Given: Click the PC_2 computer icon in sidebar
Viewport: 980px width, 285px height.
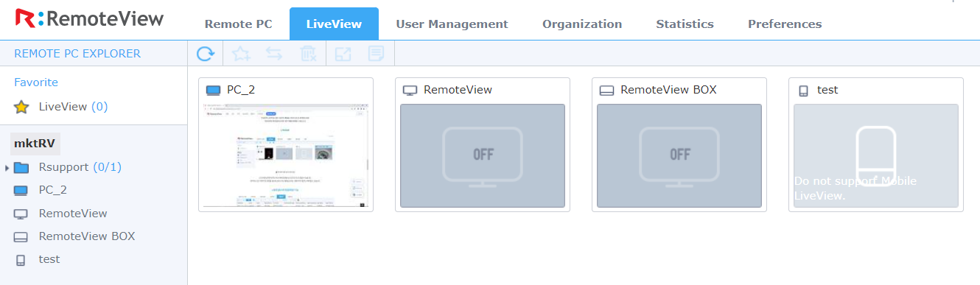Looking at the screenshot, I should [21, 190].
